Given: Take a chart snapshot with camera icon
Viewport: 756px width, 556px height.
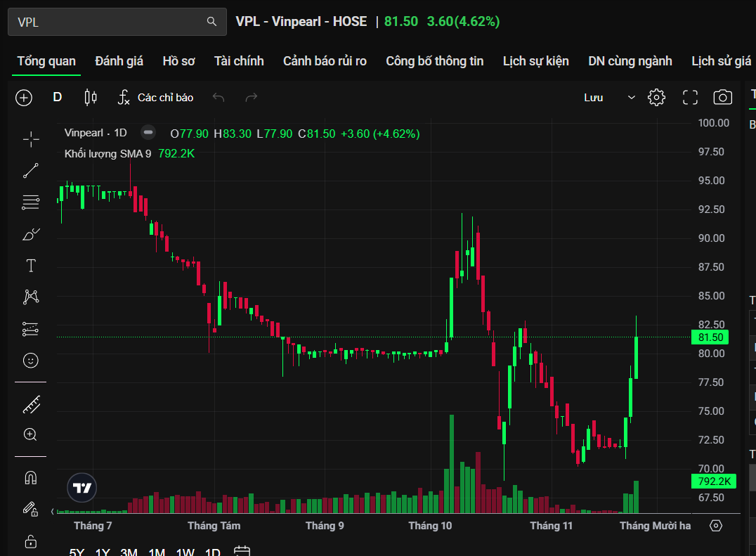Looking at the screenshot, I should (x=722, y=98).
